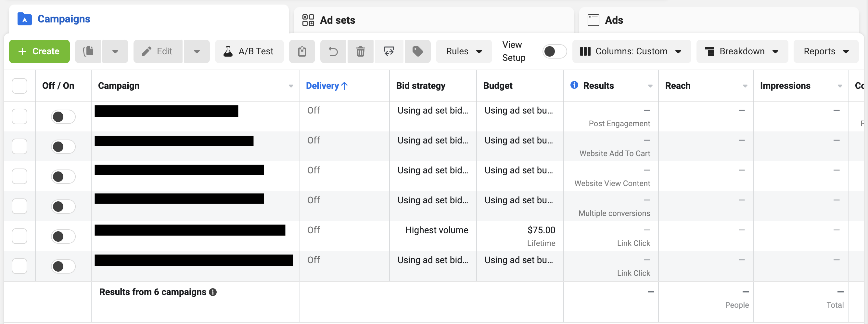
Task: Open the Edit options dropdown arrow
Action: (197, 51)
